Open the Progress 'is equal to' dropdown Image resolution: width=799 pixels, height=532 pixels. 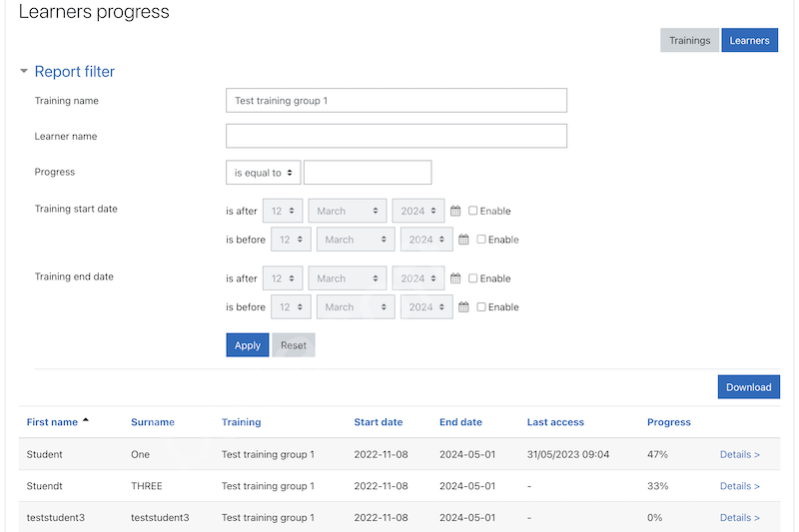tap(263, 173)
